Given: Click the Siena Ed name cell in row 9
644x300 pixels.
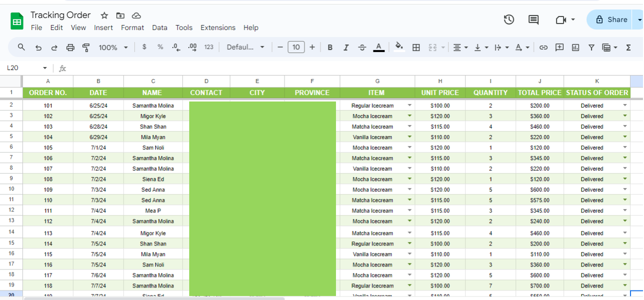Looking at the screenshot, I should (153, 179).
